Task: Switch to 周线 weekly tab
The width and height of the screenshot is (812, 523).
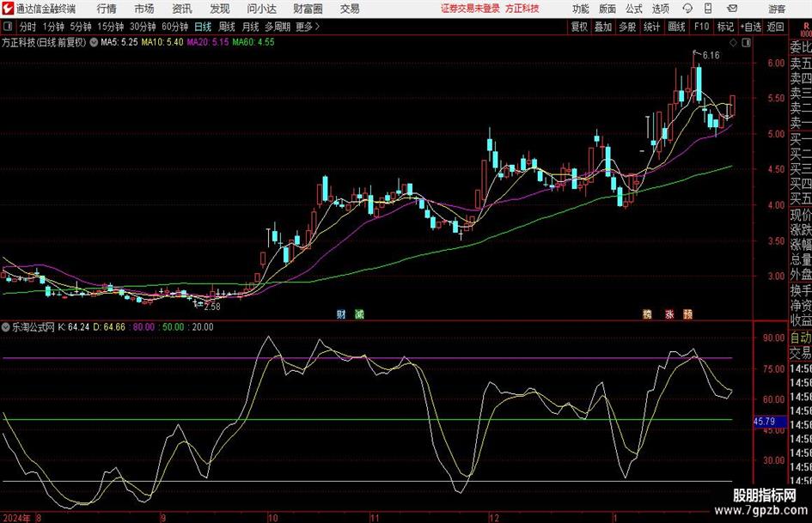Action: (227, 27)
